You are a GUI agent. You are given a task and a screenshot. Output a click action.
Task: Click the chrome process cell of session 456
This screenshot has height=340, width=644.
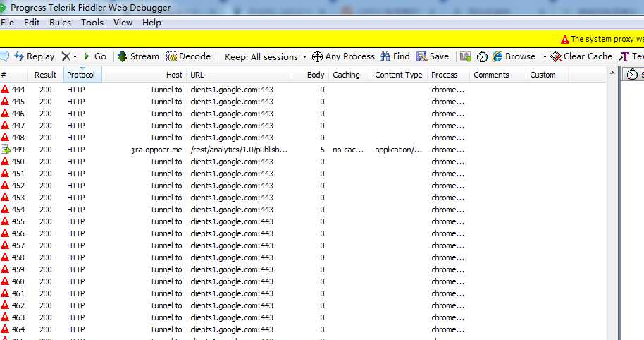(447, 233)
